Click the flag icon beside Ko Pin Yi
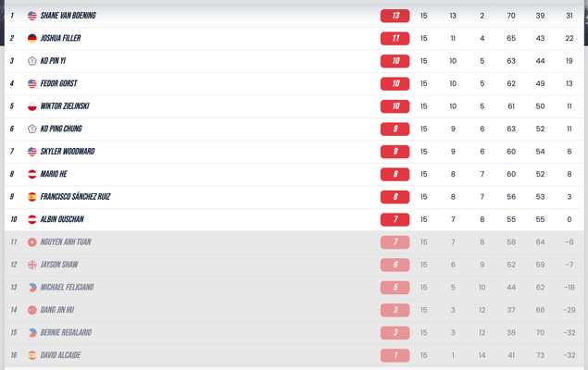 (32, 61)
